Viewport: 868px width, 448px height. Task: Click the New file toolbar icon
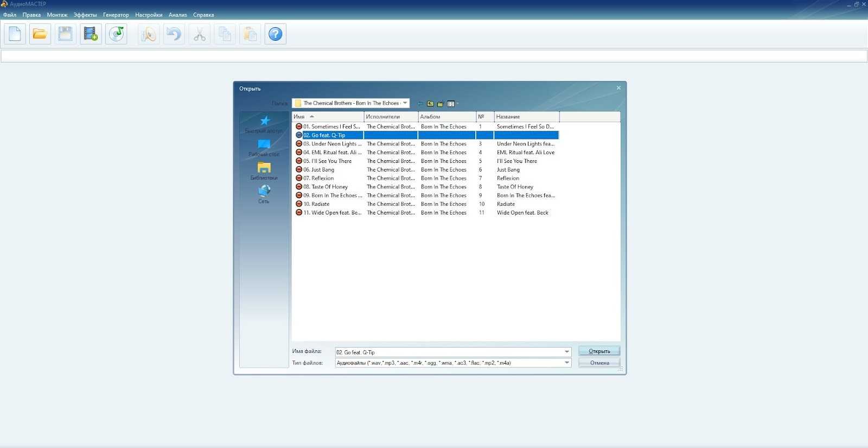[15, 34]
